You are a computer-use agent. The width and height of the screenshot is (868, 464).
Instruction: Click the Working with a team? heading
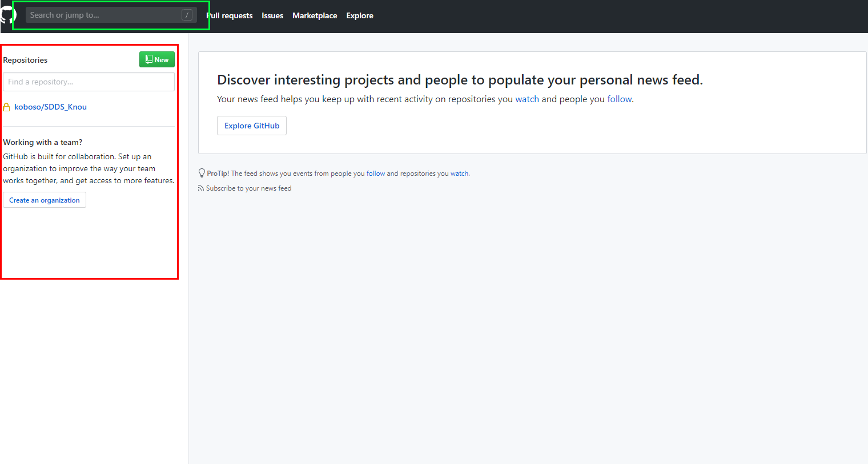tap(43, 142)
